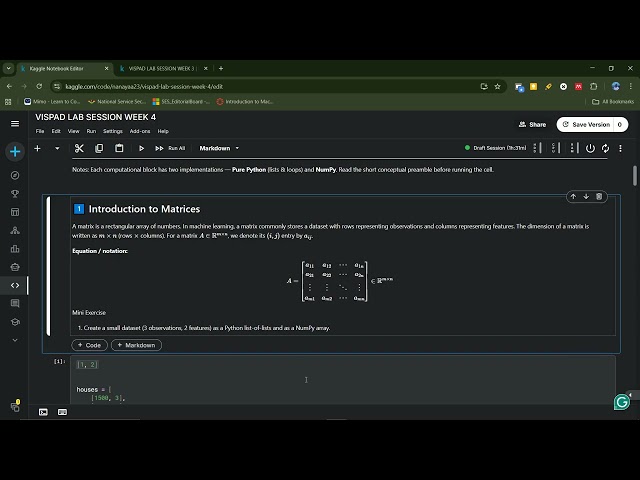Add a Code cell below
This screenshot has width=640, height=480.
(x=89, y=345)
